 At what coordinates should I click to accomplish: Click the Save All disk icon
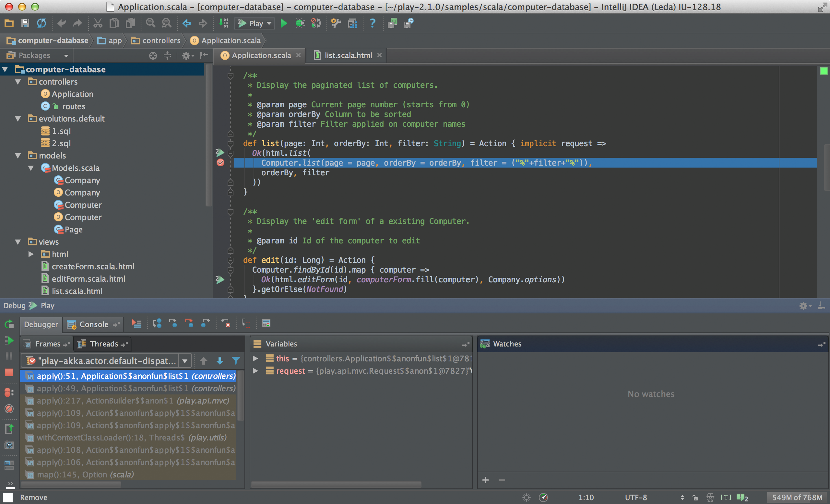25,23
